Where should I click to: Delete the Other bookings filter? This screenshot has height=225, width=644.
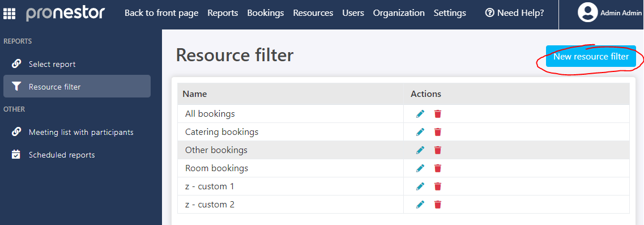click(438, 150)
